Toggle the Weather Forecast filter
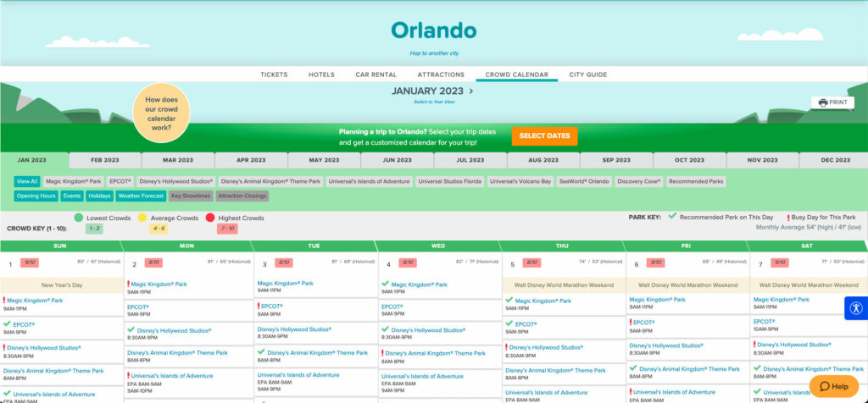 pyautogui.click(x=142, y=196)
